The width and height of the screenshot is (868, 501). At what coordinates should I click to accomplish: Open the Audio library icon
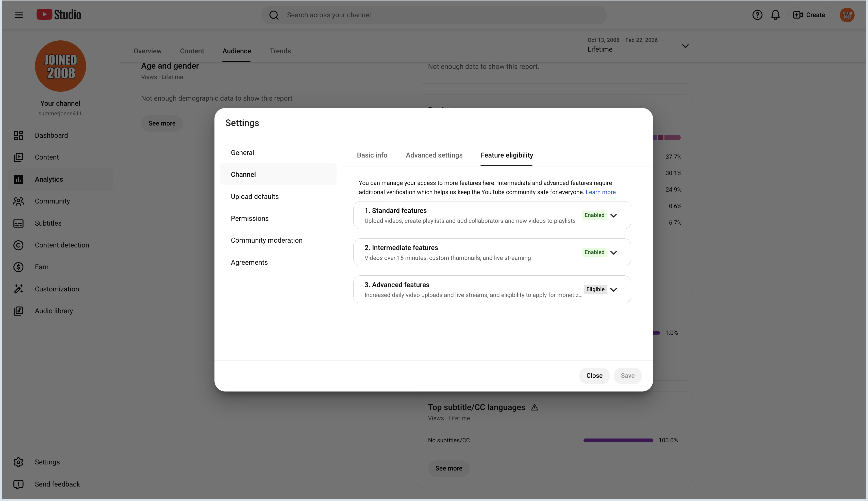[18, 311]
